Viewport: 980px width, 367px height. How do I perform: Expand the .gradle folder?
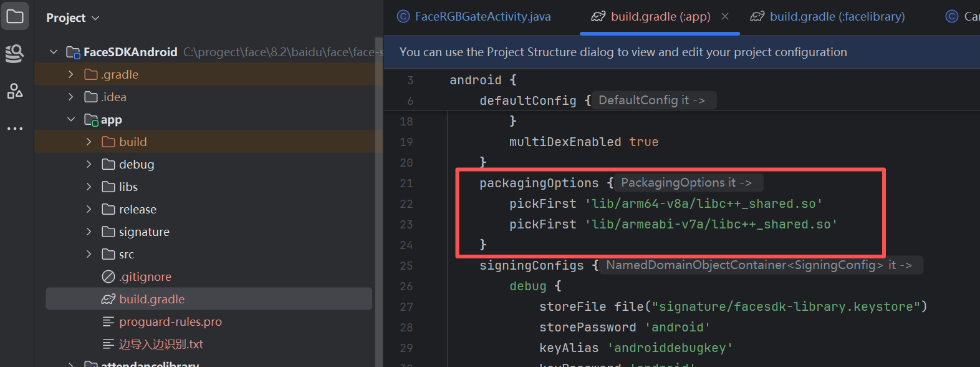(71, 74)
